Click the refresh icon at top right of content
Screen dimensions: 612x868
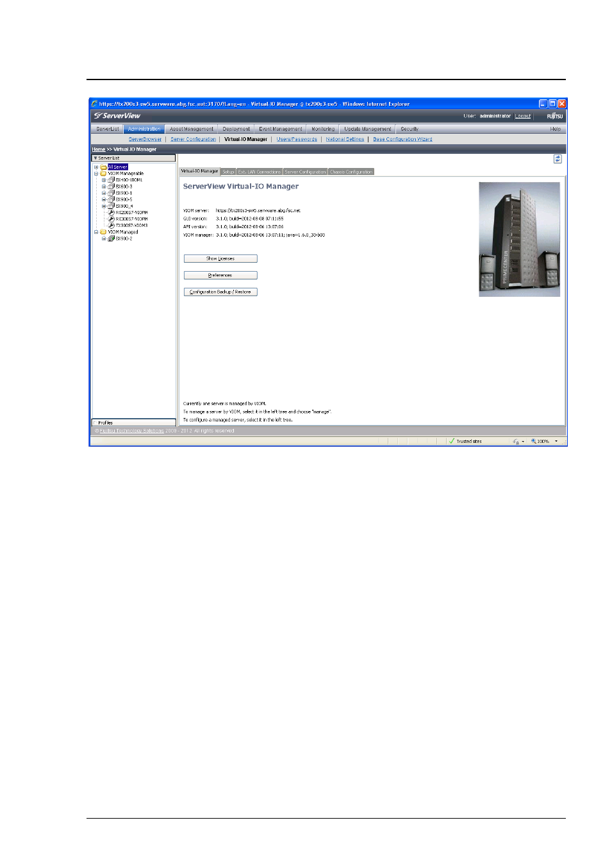[558, 159]
